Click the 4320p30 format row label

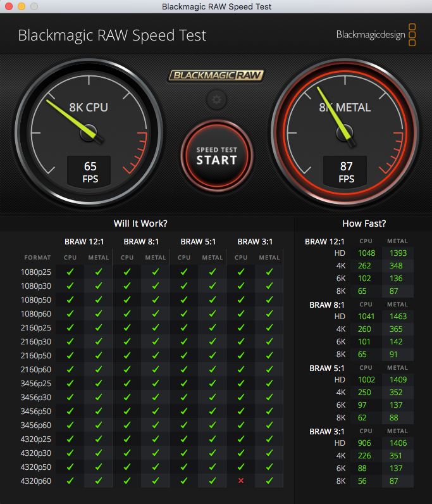coord(36,453)
